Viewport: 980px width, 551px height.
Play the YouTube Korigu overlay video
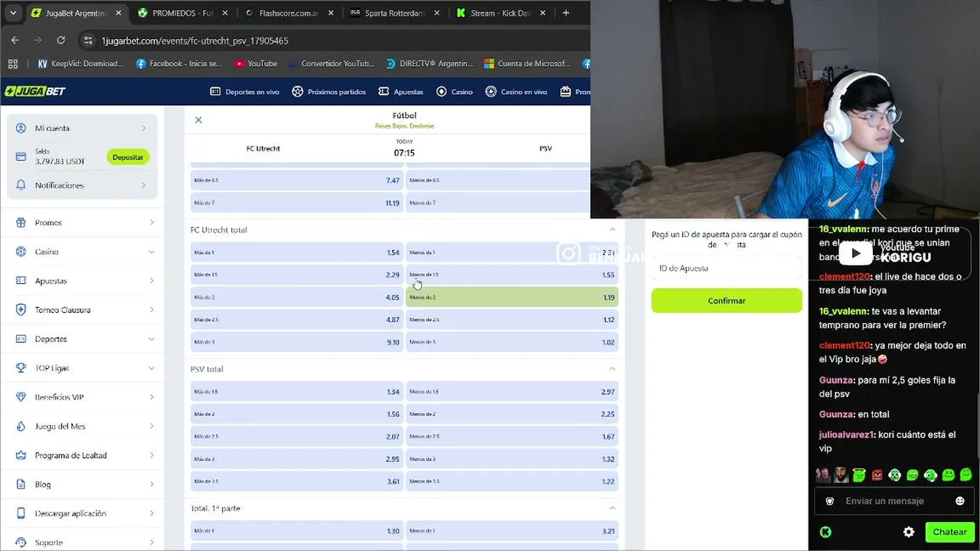855,253
